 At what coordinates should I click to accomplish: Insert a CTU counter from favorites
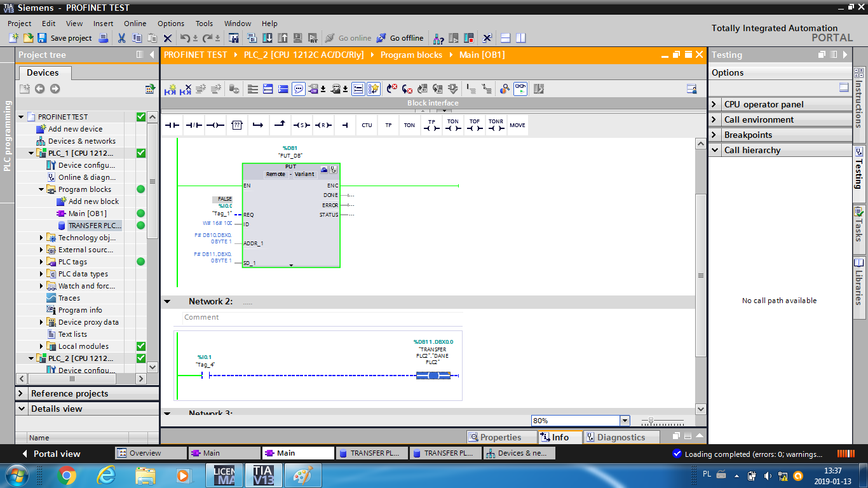[367, 125]
